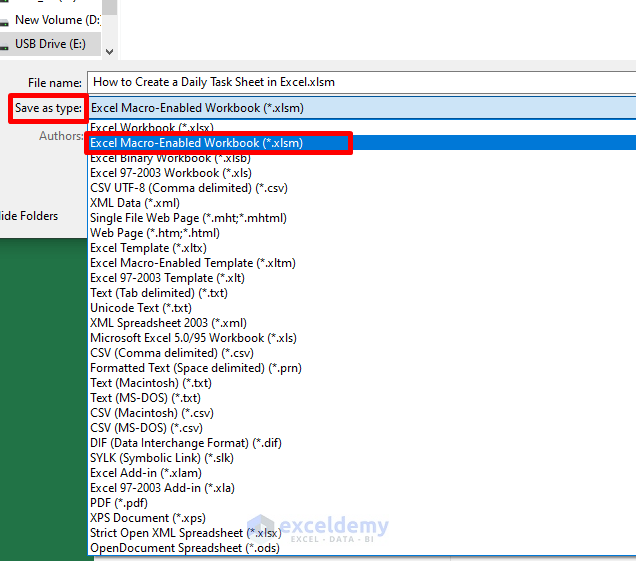Pick Single File Web Page (*.mht;*.mhtml)
The image size is (636, 561).
pyautogui.click(x=362, y=218)
